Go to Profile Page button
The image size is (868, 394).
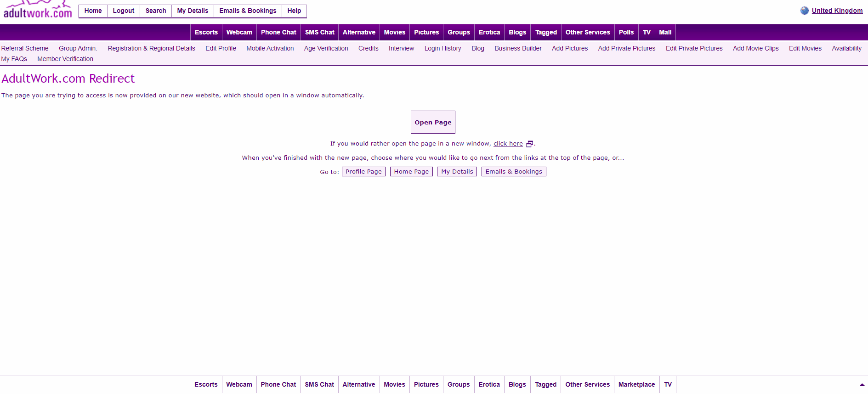click(363, 172)
